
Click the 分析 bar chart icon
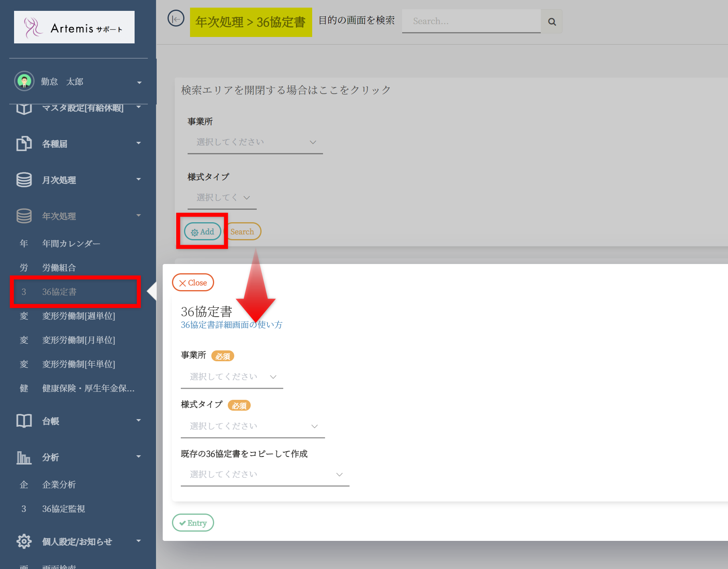tap(24, 457)
